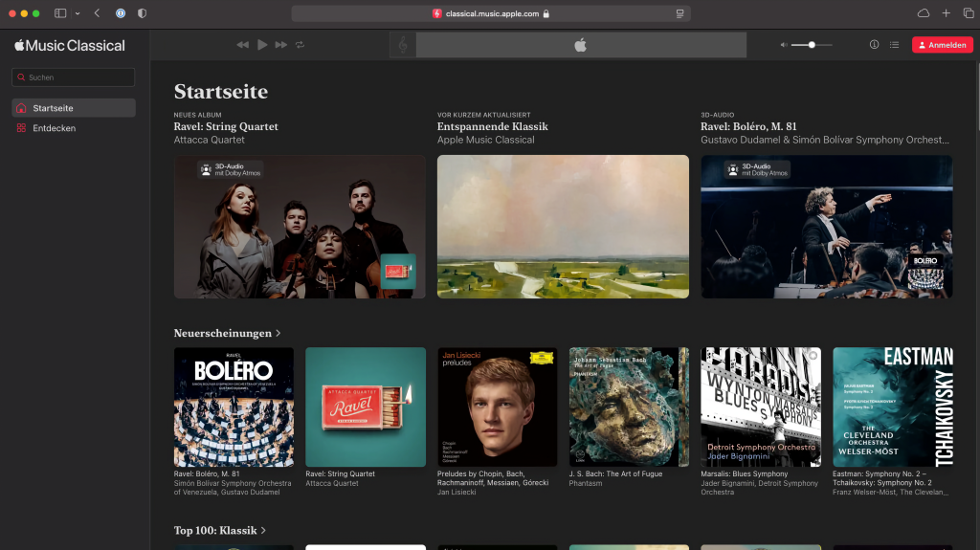
Task: Click 'J. S. Bach: The Art of Fugue' title
Action: [615, 473]
